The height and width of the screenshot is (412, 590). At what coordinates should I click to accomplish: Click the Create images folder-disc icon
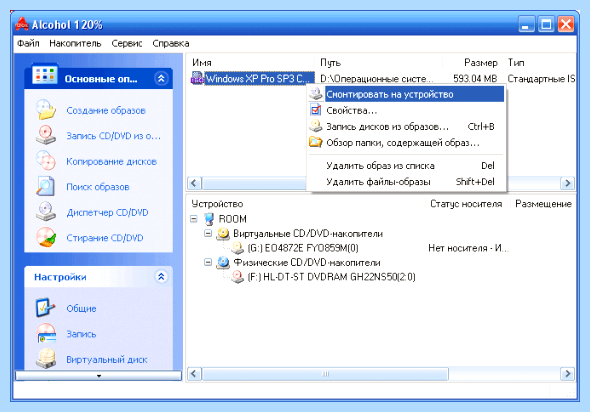pyautogui.click(x=46, y=110)
